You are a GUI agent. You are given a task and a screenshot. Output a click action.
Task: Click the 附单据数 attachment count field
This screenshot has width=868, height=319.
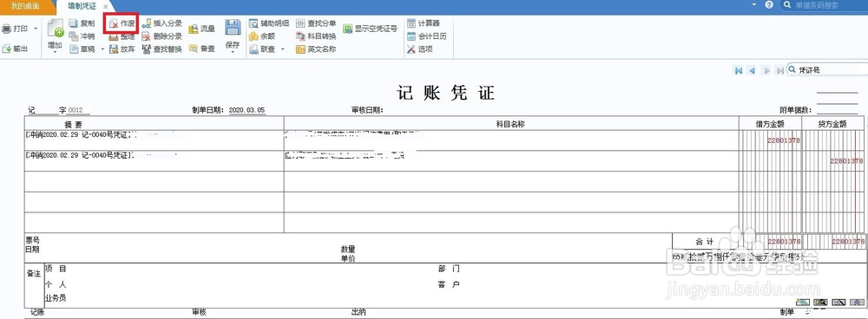point(837,111)
